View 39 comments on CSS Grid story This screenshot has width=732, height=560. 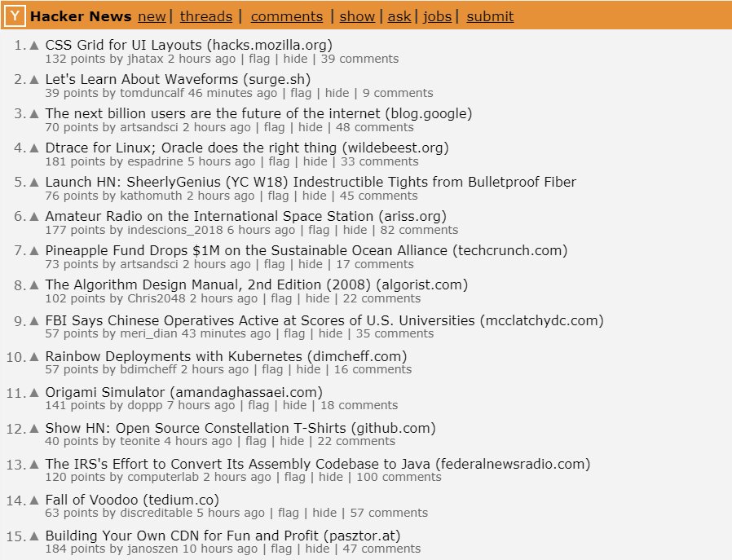click(359, 59)
